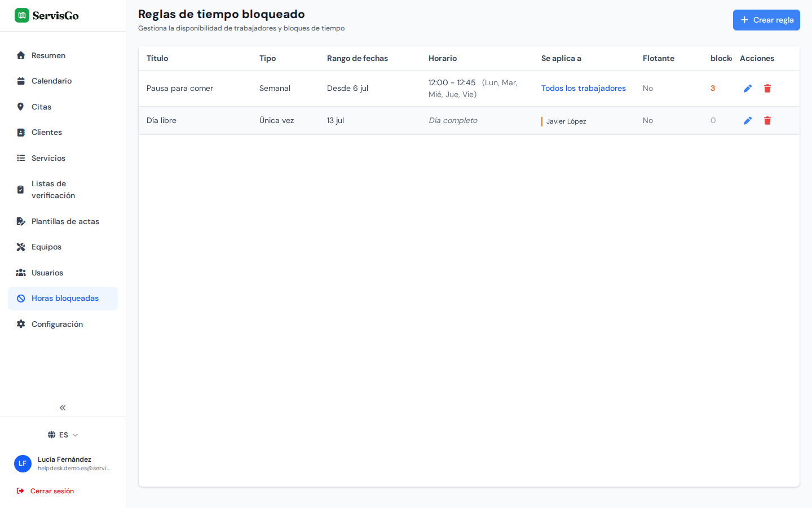
Task: Click the Resumen home icon
Action: (x=21, y=55)
